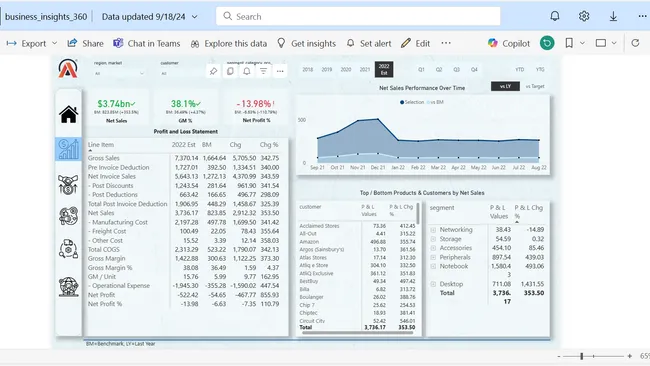Click Explore this data

[228, 43]
